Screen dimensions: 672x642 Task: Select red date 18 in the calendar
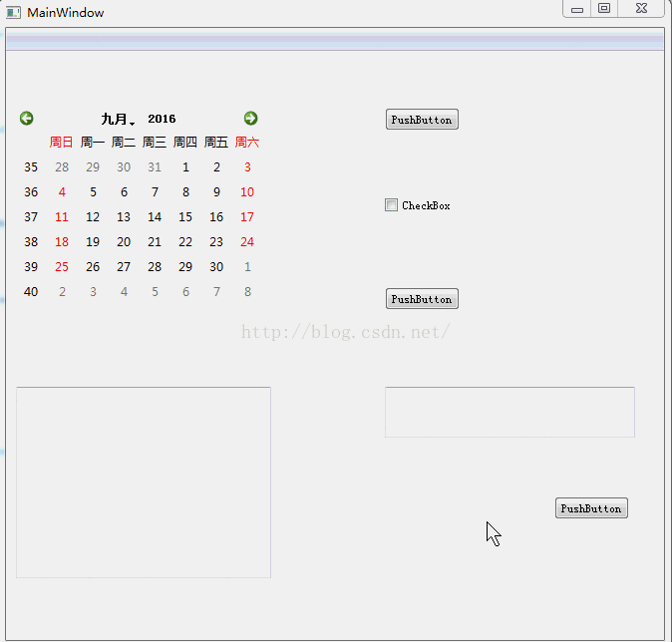click(x=62, y=241)
